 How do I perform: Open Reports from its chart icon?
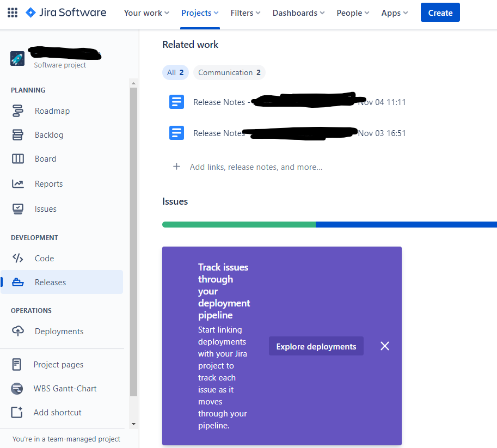pos(18,183)
